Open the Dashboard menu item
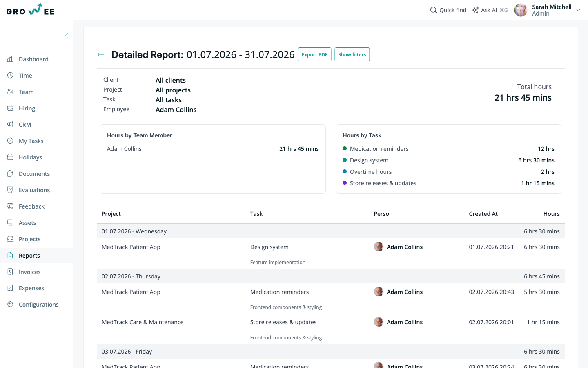588x368 pixels. click(x=37, y=59)
